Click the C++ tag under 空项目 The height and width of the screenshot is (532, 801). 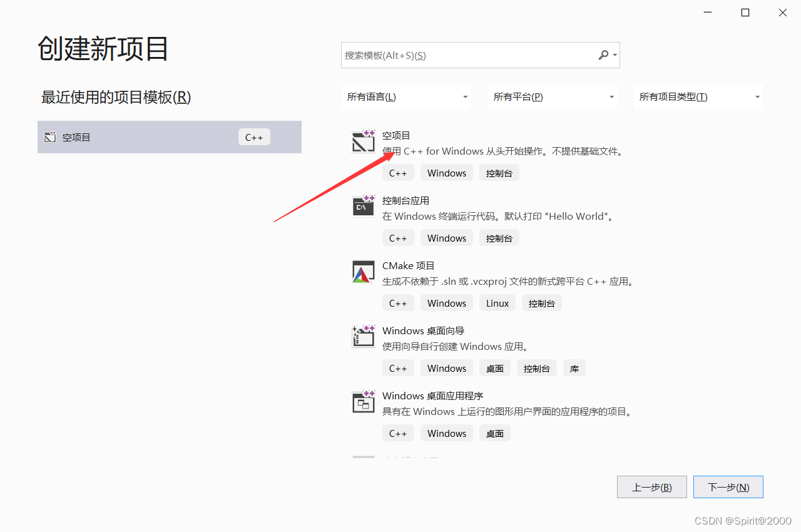point(398,173)
